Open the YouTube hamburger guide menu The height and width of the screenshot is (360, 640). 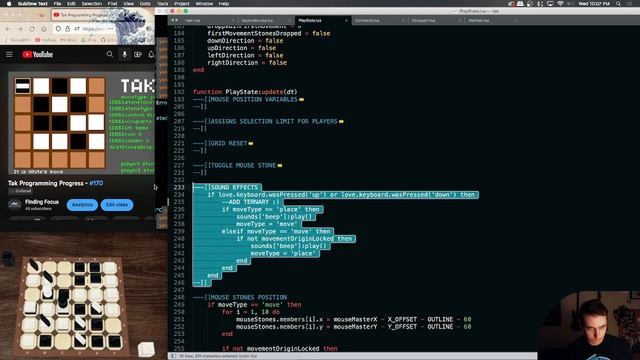pyautogui.click(x=9, y=55)
